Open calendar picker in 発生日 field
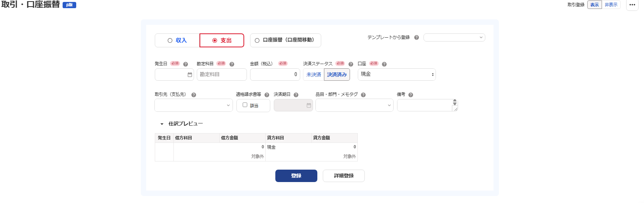The width and height of the screenshot is (644, 203). click(x=190, y=75)
